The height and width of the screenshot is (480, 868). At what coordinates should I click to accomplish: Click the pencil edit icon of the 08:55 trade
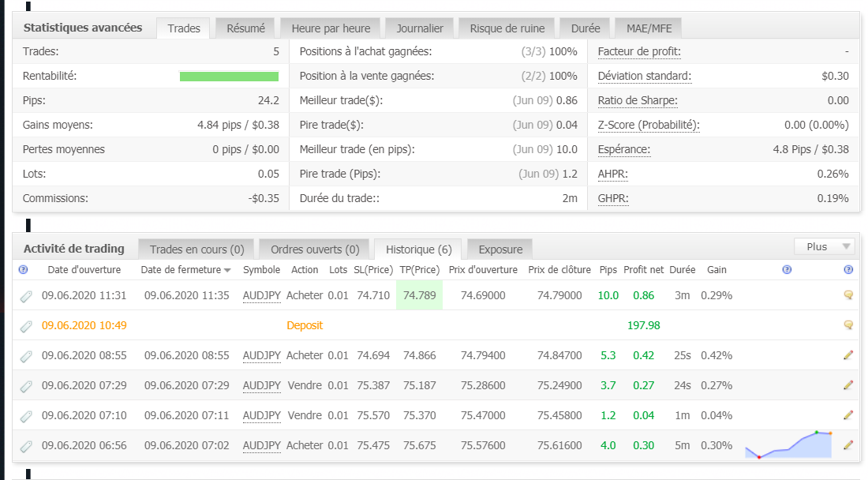(x=848, y=355)
